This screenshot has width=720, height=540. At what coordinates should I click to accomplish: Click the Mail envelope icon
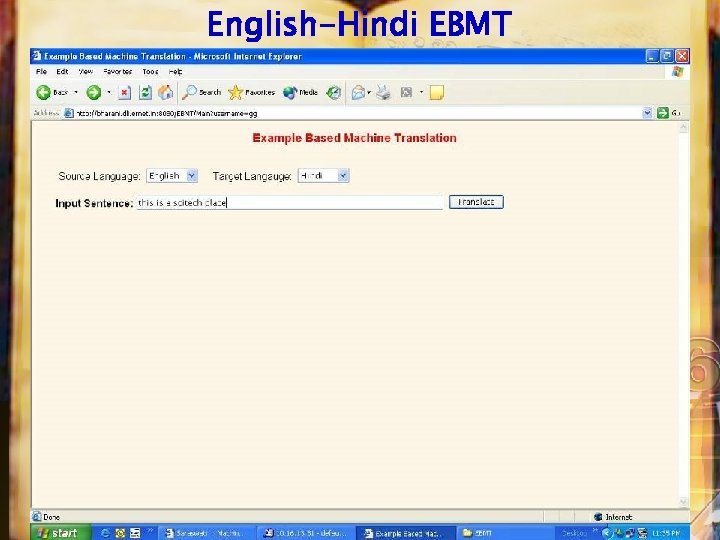coord(358,92)
